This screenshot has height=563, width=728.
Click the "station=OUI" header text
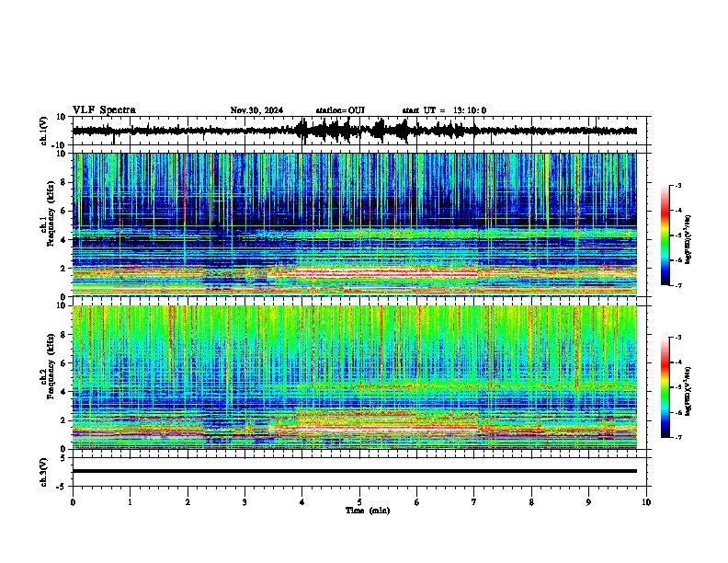click(340, 110)
